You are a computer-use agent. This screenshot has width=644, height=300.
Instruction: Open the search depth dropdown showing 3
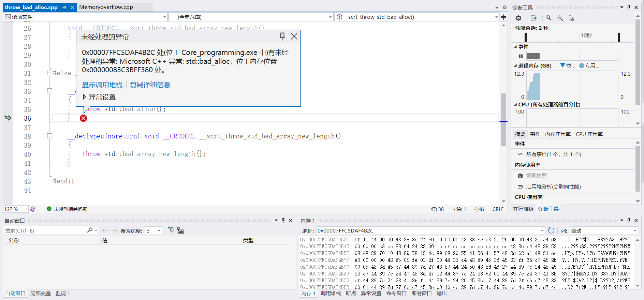[x=159, y=231]
